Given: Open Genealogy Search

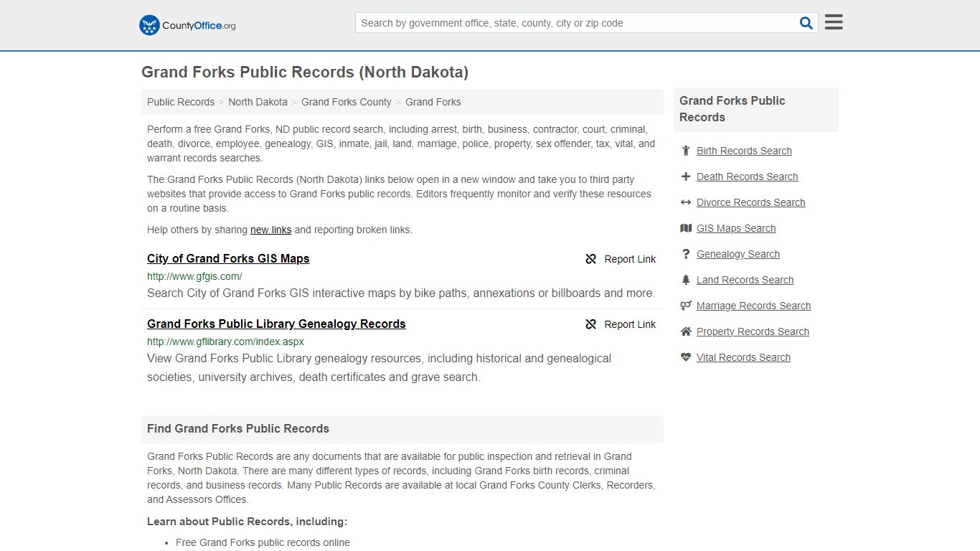Looking at the screenshot, I should (x=738, y=254).
